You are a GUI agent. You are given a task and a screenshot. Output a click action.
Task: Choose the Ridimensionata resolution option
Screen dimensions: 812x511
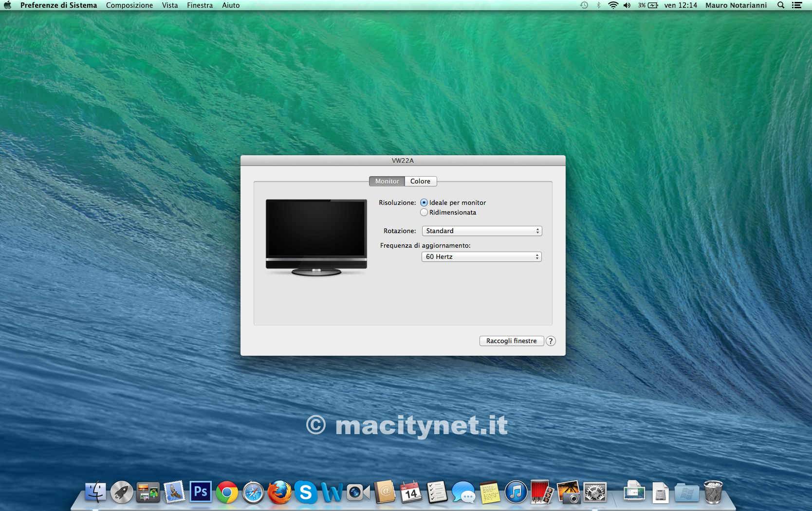tap(424, 213)
